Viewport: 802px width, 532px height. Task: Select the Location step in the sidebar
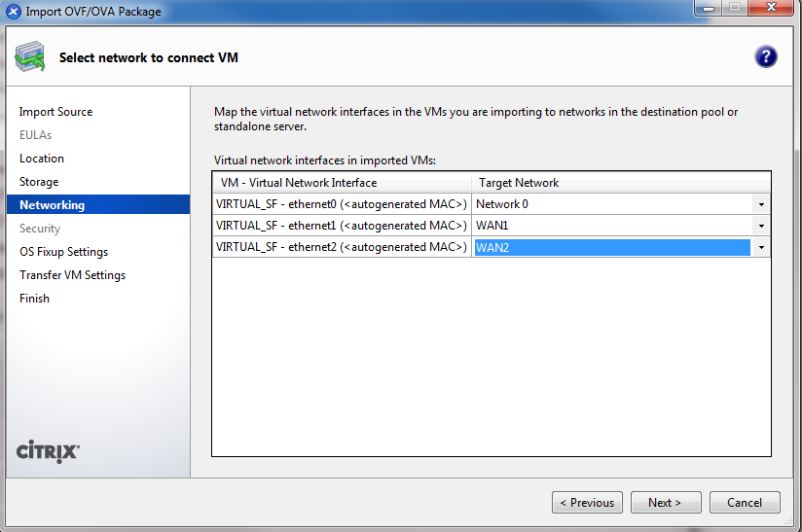click(x=42, y=159)
